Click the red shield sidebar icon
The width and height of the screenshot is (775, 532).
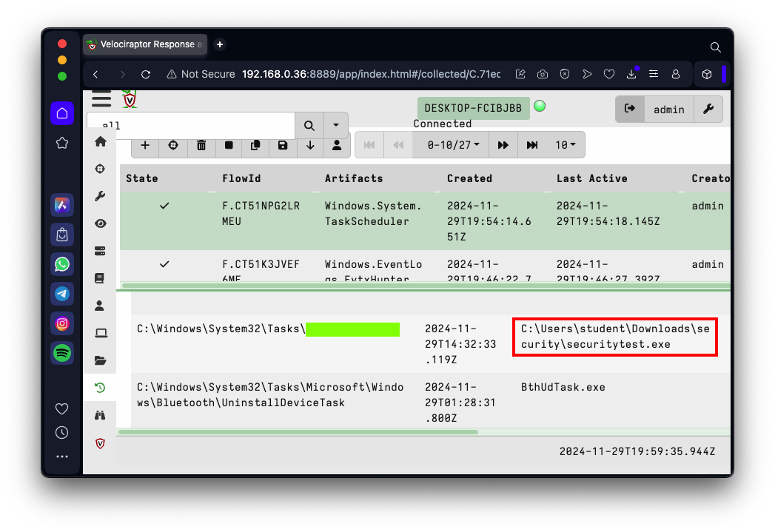point(101,444)
